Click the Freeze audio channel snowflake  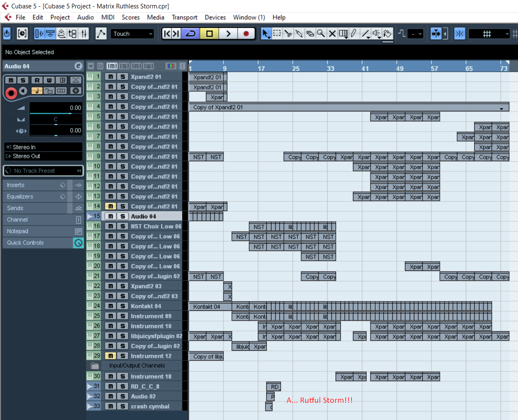point(76,91)
